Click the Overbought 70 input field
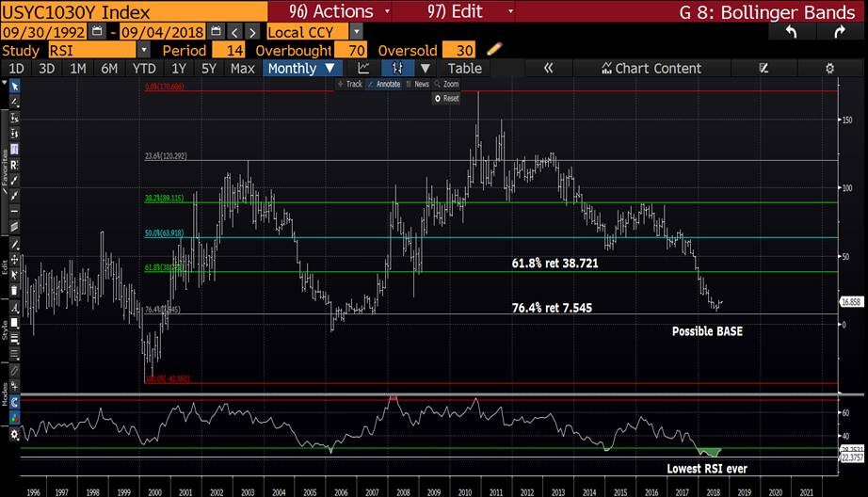 coord(350,51)
